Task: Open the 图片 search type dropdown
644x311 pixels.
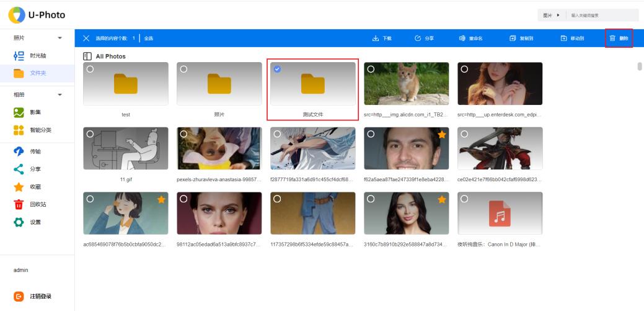Action: pos(551,15)
